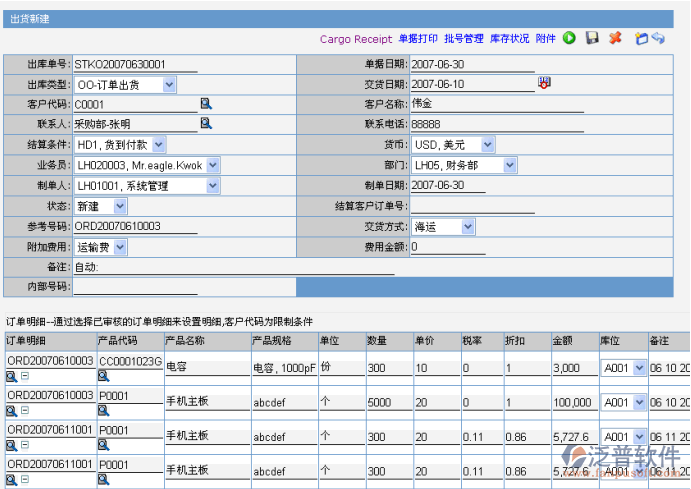
Task: Open the 库存状况 menu link
Action: pyautogui.click(x=509, y=39)
